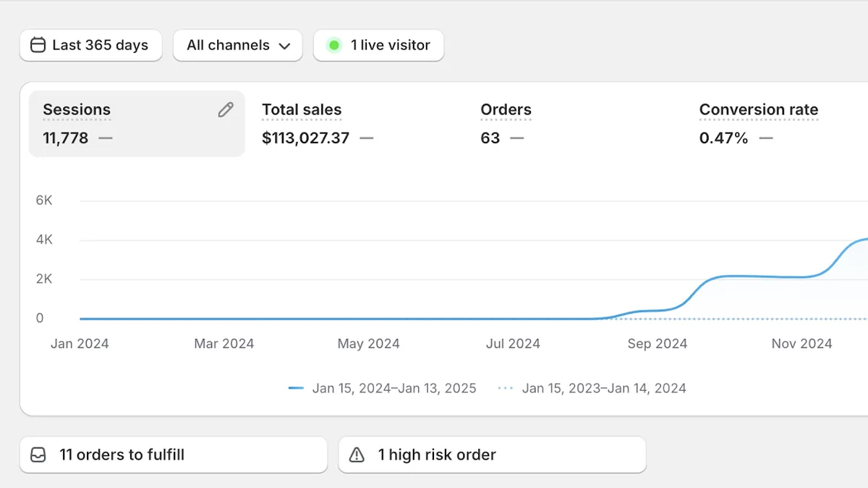Click the chevron arrow on All channels
The width and height of the screenshot is (868, 488).
pos(285,46)
